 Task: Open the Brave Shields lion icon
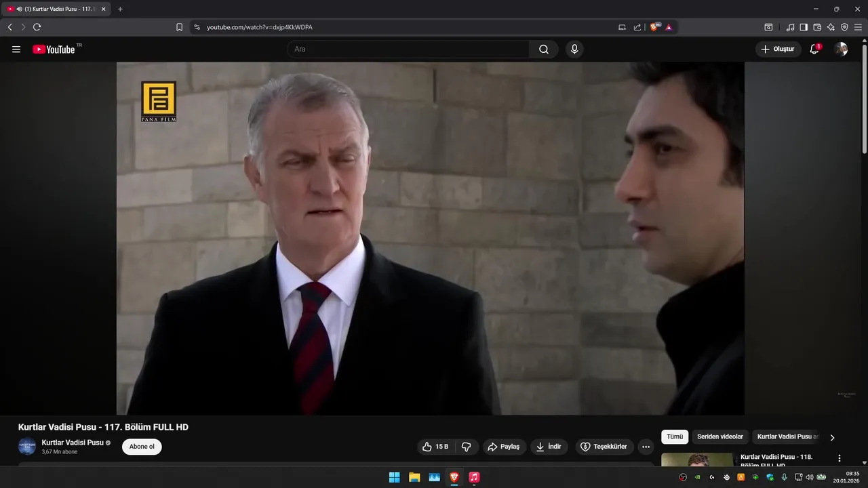[655, 27]
